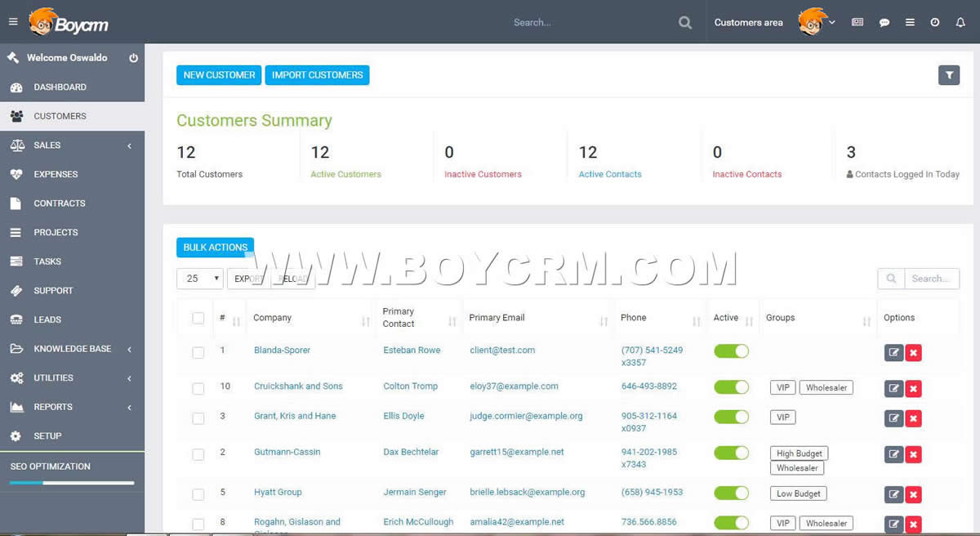Edit the Blanda-Sporer customer row

coord(893,353)
